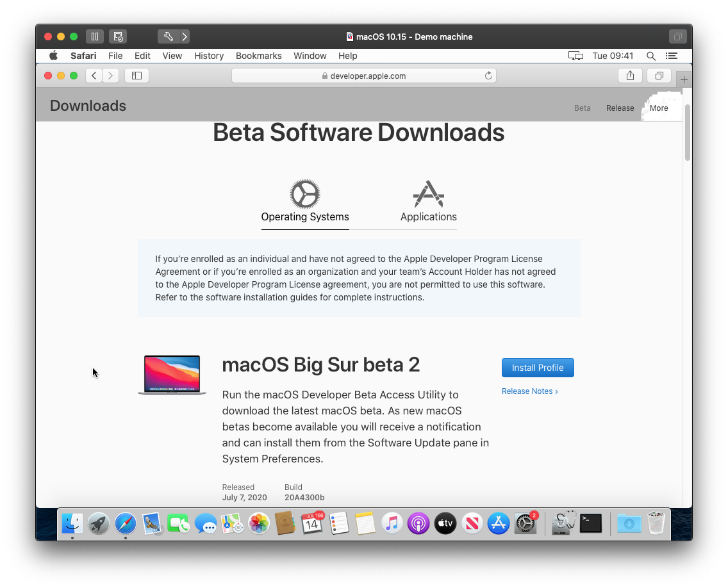Open Disk Utility from the Dock
Viewport: 728px width, 588px height.
pyautogui.click(x=563, y=523)
